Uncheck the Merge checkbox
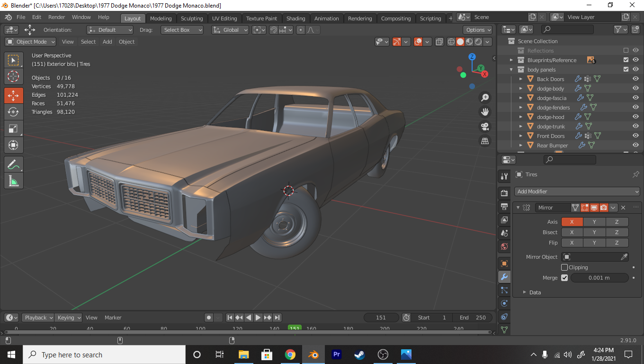The height and width of the screenshot is (364, 644). click(564, 278)
